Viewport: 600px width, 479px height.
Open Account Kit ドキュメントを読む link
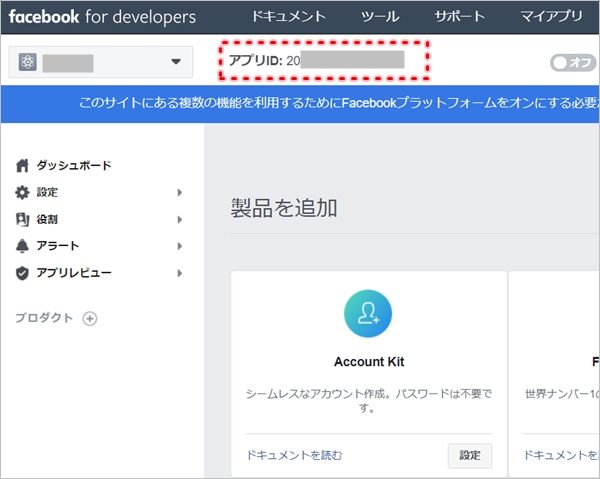pyautogui.click(x=294, y=456)
